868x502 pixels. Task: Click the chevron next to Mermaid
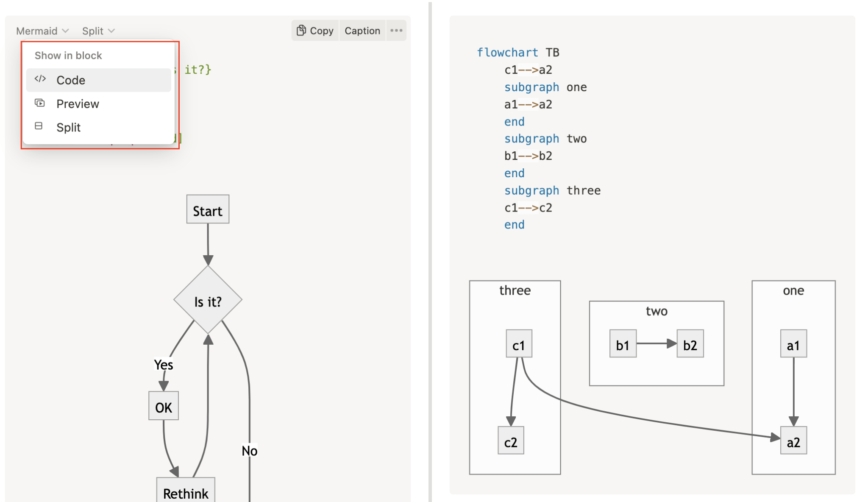coord(65,31)
